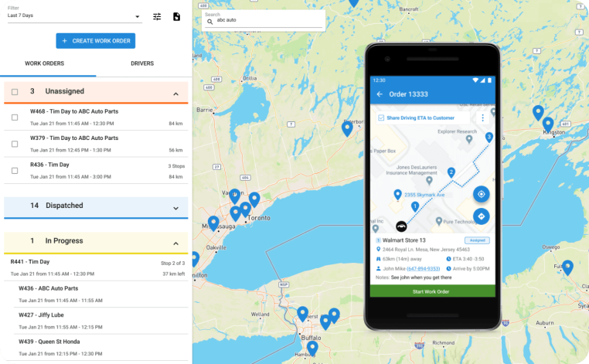Click the Create Work Order button
This screenshot has width=589, height=364.
[95, 41]
